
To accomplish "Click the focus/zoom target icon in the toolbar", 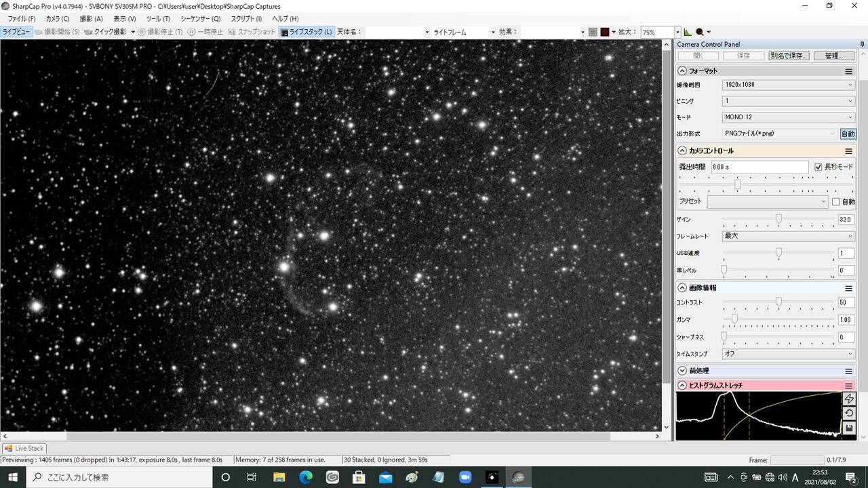I will point(700,32).
